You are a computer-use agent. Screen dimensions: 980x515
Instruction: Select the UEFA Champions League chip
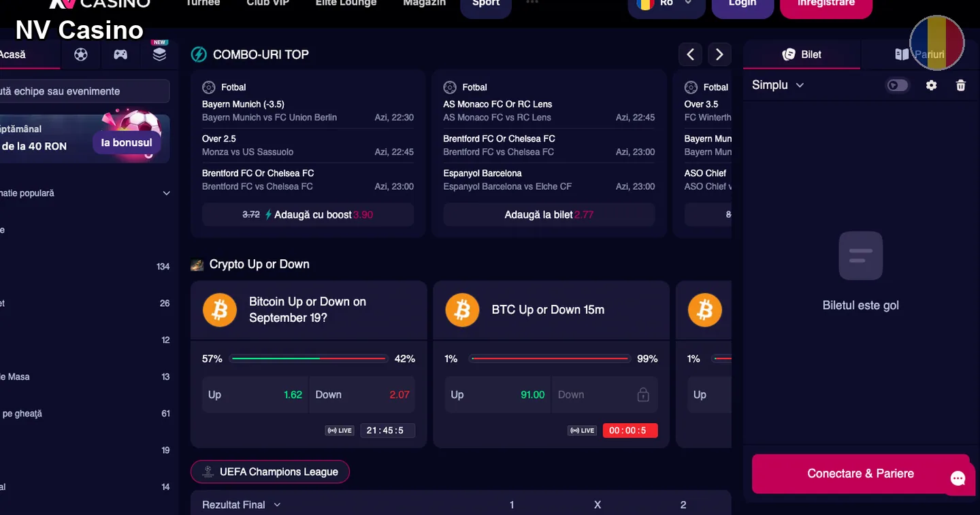pos(270,471)
